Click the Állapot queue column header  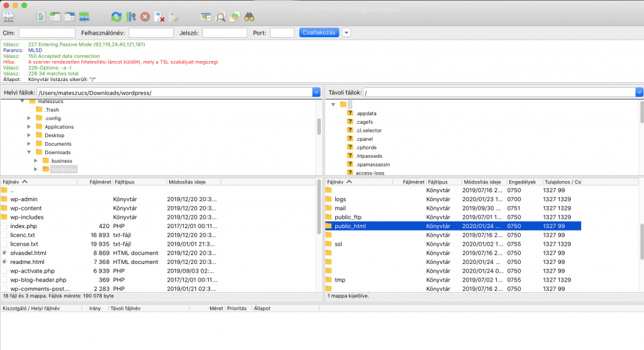pos(262,308)
